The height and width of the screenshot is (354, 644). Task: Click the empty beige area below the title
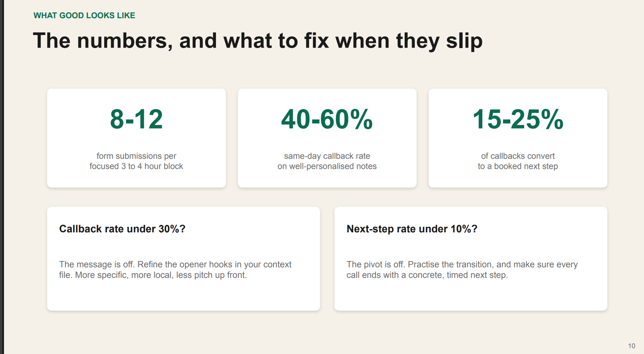(322, 71)
